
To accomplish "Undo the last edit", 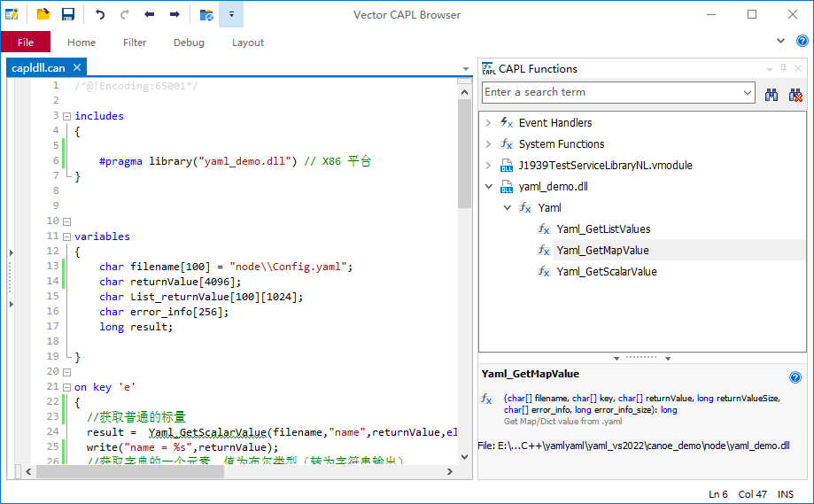I will click(x=100, y=14).
